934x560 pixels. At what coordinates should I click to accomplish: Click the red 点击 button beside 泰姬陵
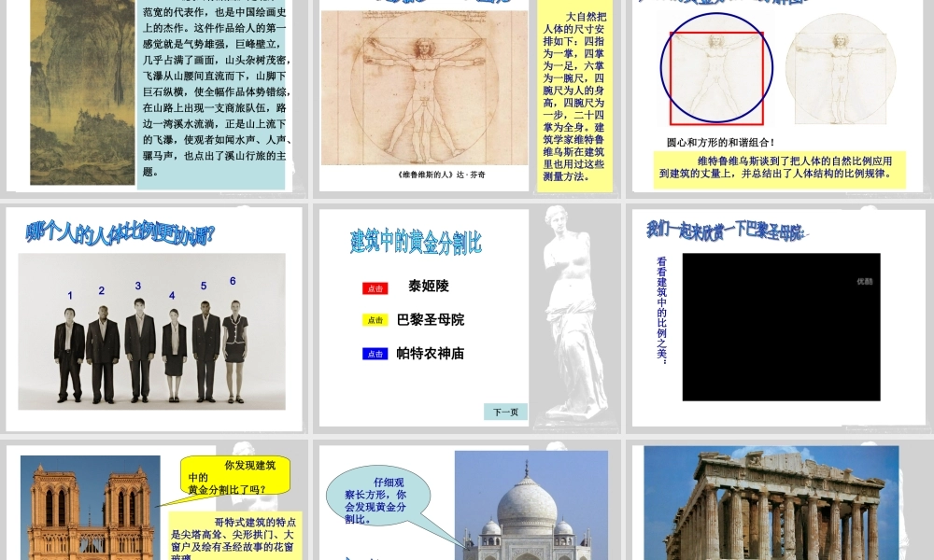[x=375, y=288]
